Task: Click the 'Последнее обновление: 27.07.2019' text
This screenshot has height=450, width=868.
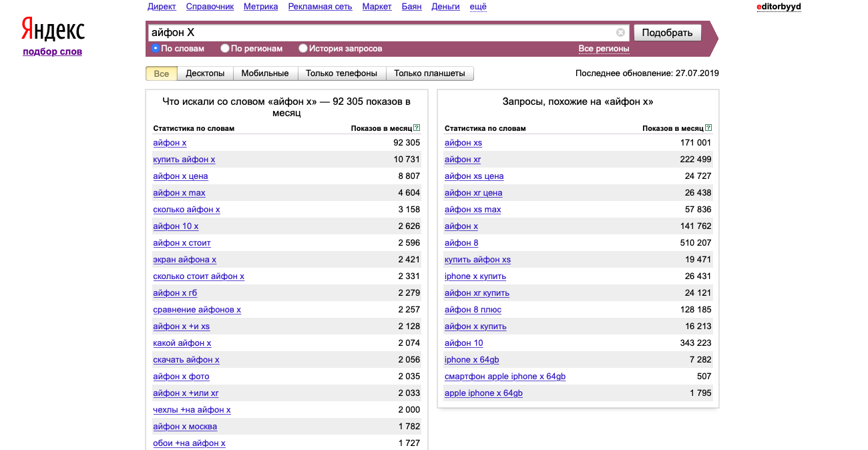Action: (x=647, y=73)
